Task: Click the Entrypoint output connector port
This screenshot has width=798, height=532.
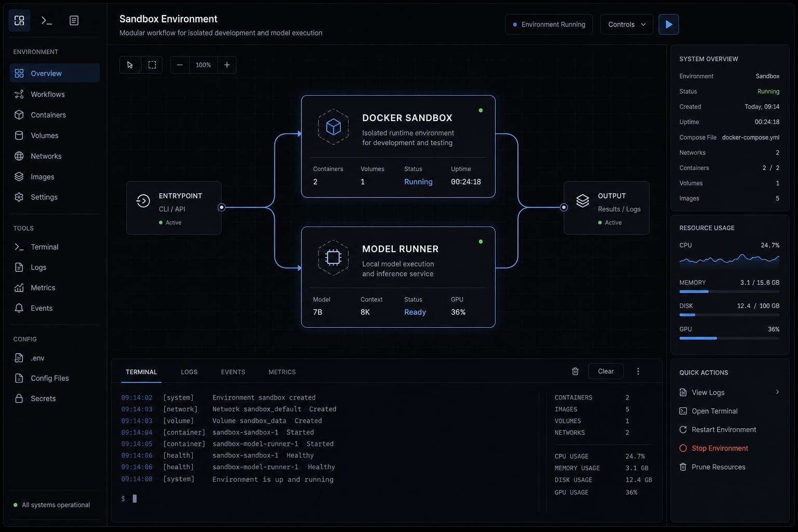Action: [221, 207]
